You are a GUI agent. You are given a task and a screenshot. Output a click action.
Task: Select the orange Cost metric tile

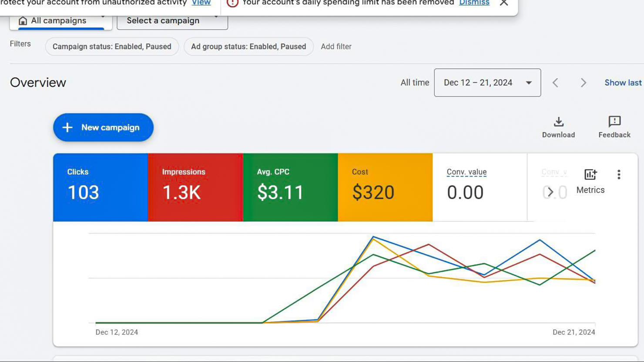[385, 187]
